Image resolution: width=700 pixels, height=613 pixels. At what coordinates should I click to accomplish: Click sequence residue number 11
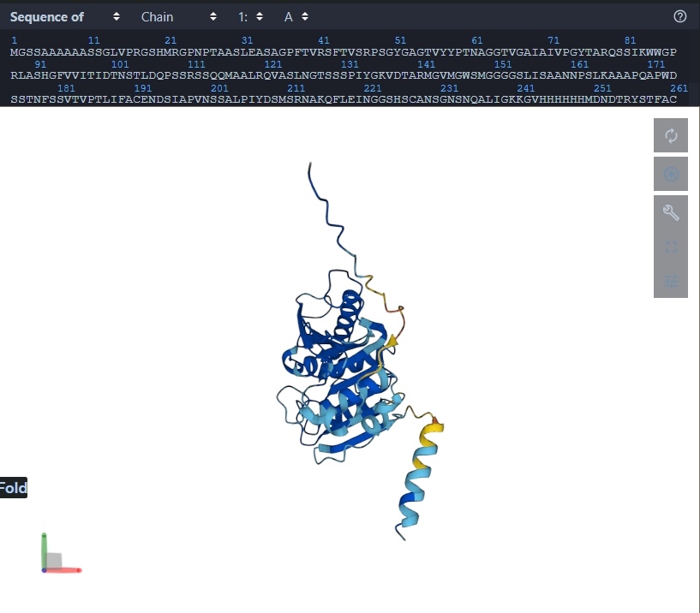(93, 40)
